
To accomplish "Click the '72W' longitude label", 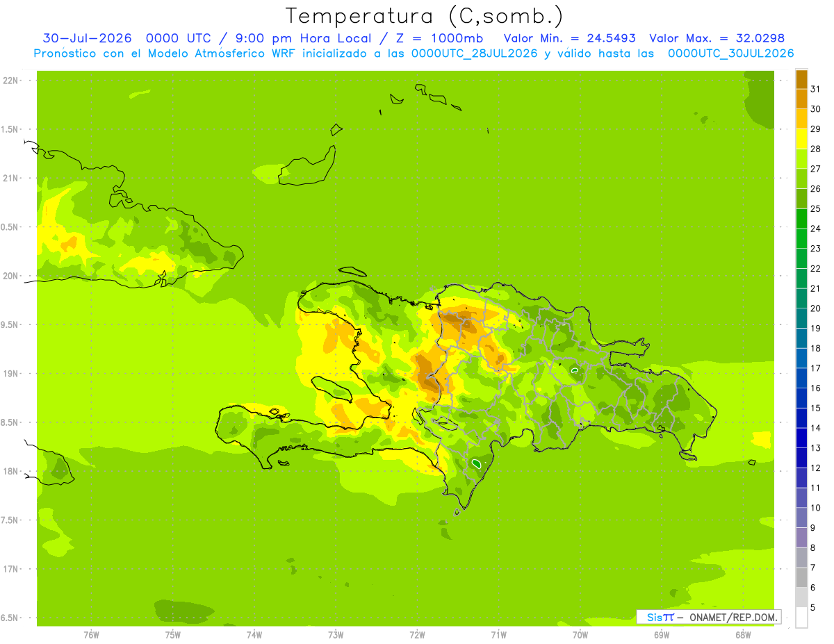I will click(x=417, y=635).
